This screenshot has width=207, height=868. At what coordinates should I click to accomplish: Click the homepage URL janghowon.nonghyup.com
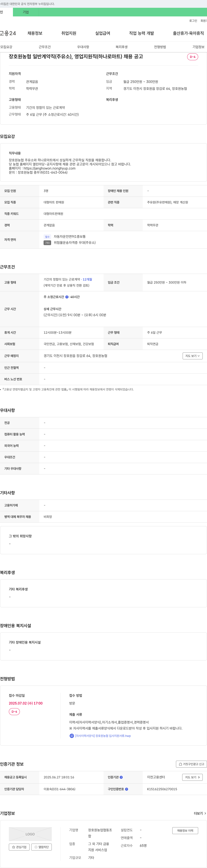pyautogui.click(x=49, y=168)
